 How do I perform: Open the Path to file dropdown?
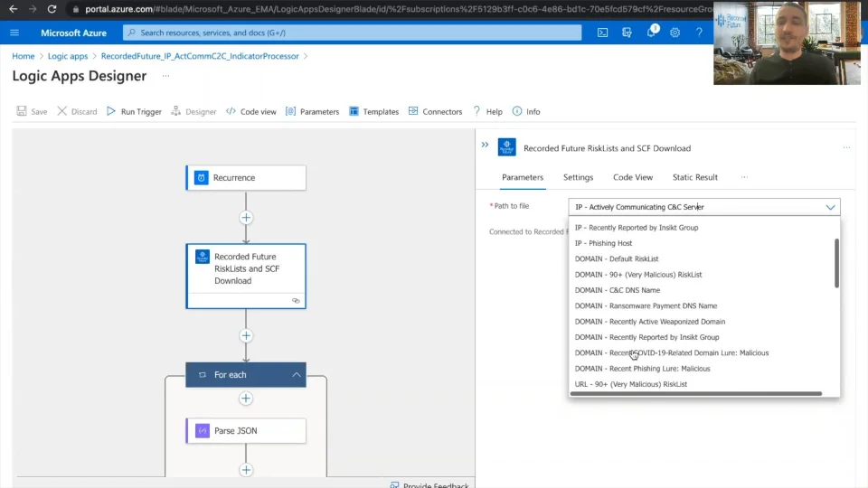coord(830,207)
